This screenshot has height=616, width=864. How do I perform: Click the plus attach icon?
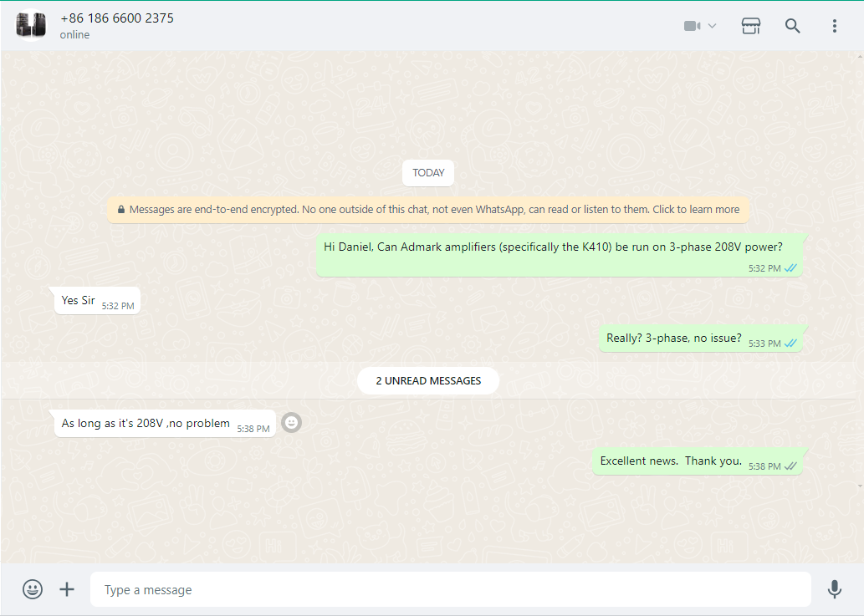coord(67,589)
